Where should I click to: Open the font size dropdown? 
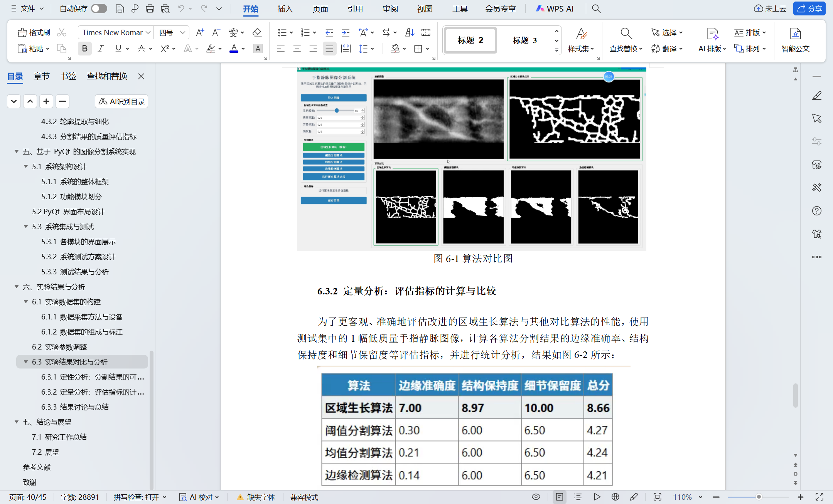coord(183,32)
